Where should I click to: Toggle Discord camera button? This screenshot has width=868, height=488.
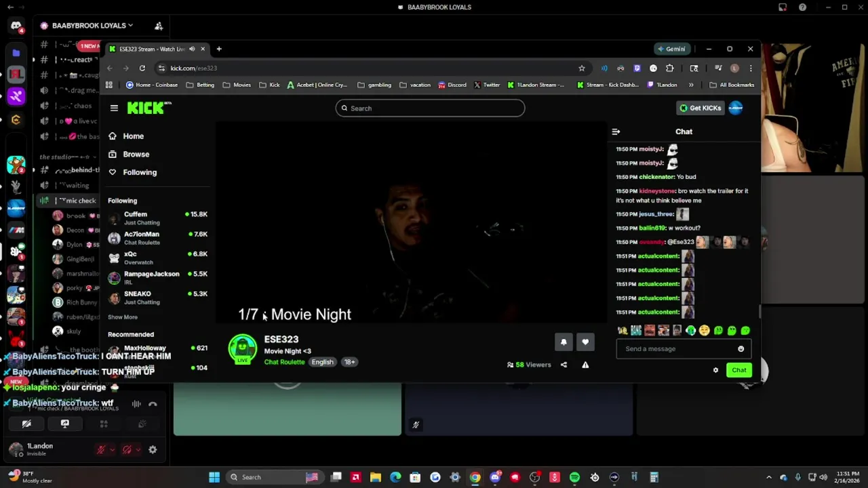tap(26, 424)
